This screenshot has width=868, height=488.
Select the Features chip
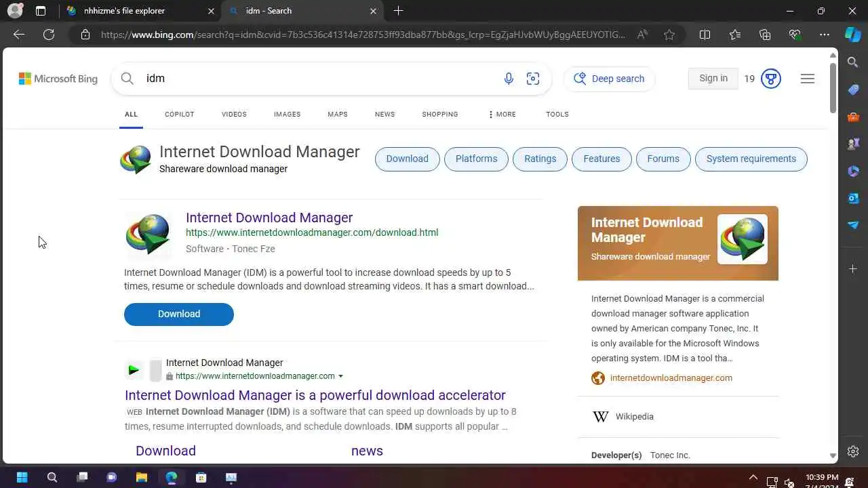tap(601, 159)
